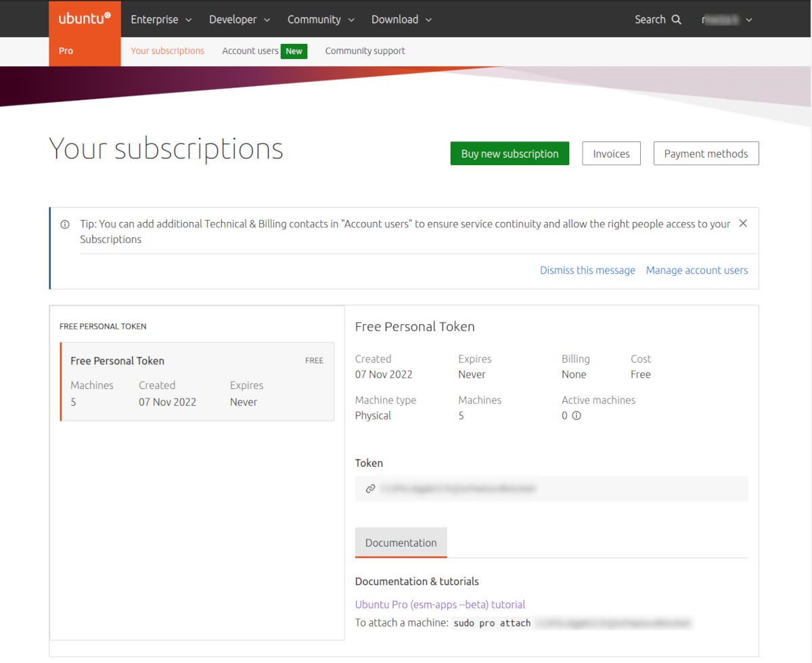The height and width of the screenshot is (663, 812).
Task: Click the Ubuntu logo in header
Action: click(85, 19)
